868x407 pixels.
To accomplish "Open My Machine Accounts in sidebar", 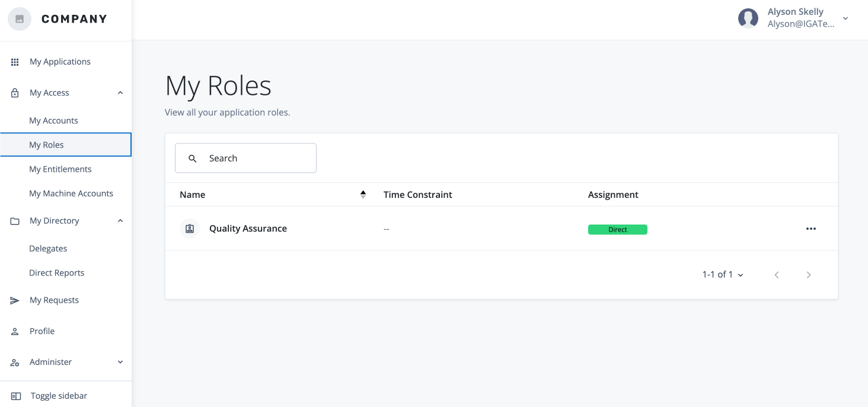I will (x=71, y=194).
